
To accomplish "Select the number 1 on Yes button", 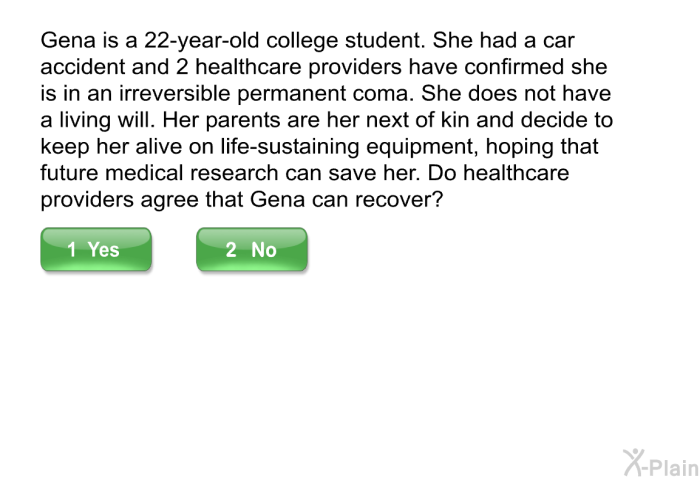I will click(x=71, y=250).
